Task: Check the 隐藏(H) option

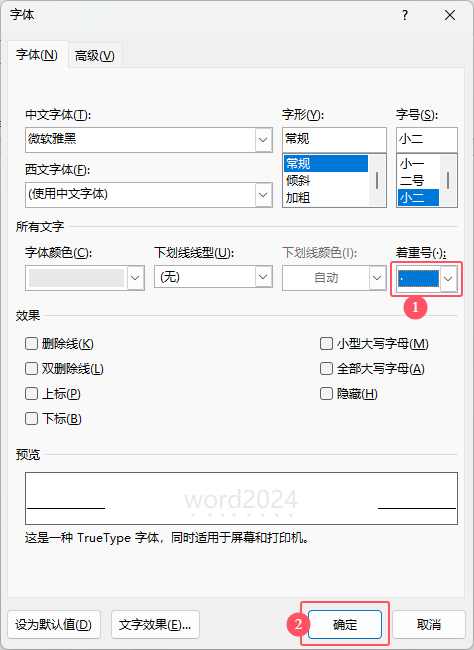Action: tap(326, 393)
